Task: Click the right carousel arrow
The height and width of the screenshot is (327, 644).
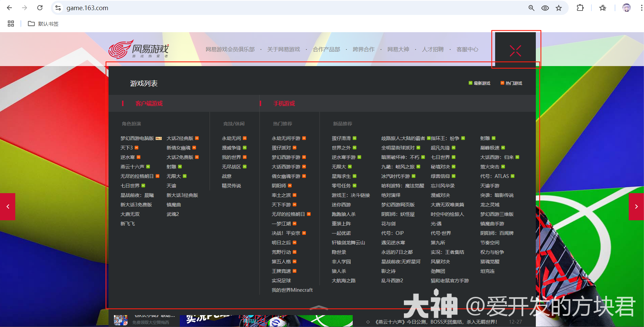Action: (636, 207)
